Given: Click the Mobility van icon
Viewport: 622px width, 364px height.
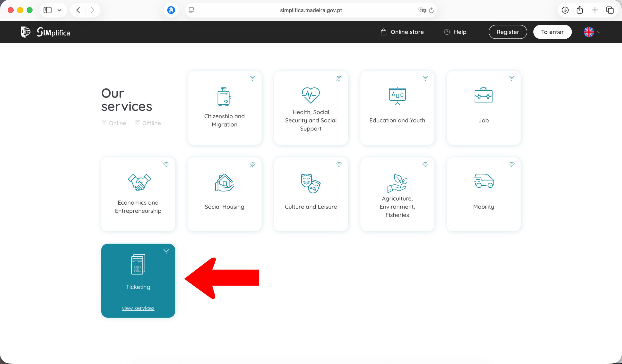Looking at the screenshot, I should pos(483,181).
